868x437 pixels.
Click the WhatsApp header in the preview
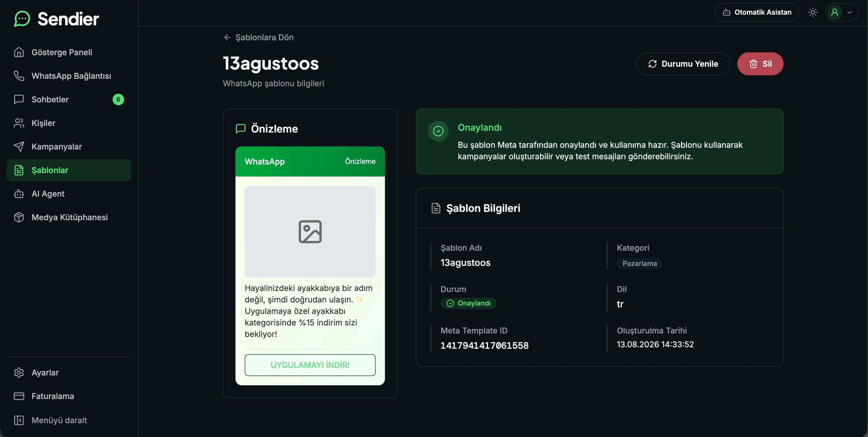310,162
